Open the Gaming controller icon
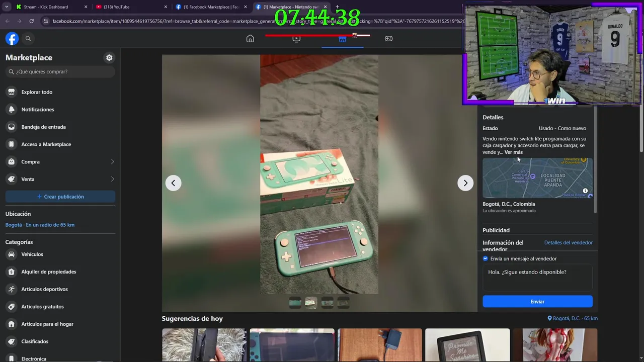The height and width of the screenshot is (362, 644). point(388,39)
